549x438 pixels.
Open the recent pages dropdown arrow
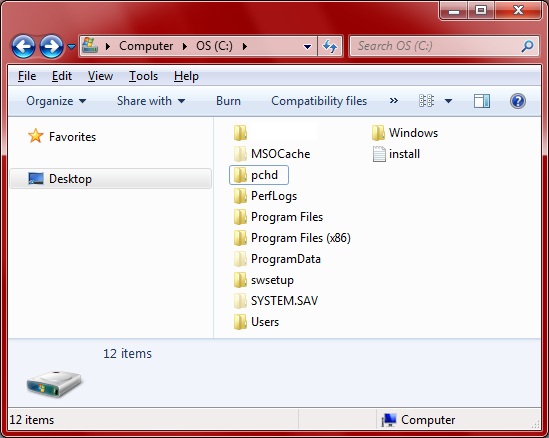coord(71,46)
